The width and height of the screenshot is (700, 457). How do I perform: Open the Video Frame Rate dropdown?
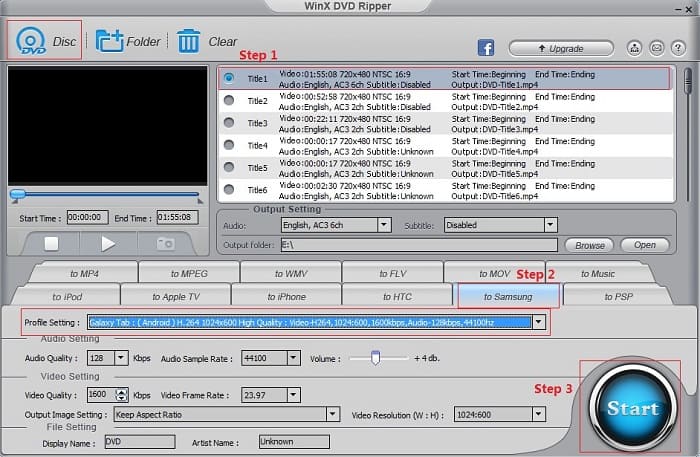pyautogui.click(x=293, y=395)
